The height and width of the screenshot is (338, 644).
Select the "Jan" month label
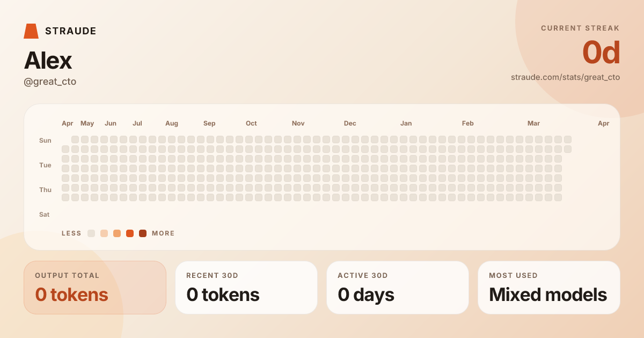click(406, 123)
